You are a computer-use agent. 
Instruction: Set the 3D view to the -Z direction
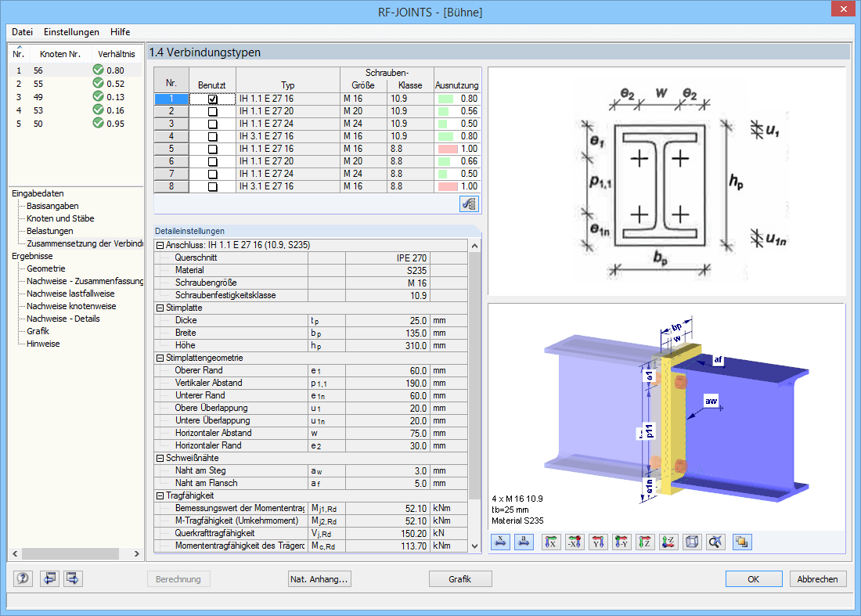pyautogui.click(x=668, y=542)
